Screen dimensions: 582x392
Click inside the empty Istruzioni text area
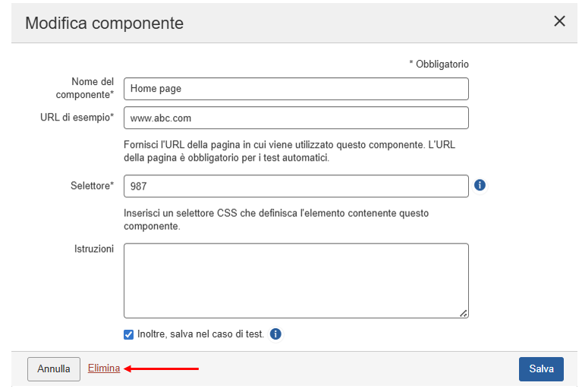[296, 280]
